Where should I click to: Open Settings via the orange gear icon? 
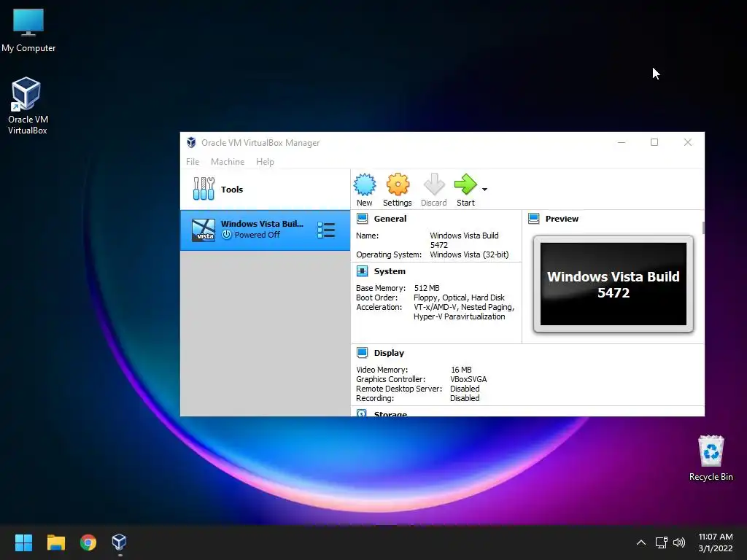398,184
